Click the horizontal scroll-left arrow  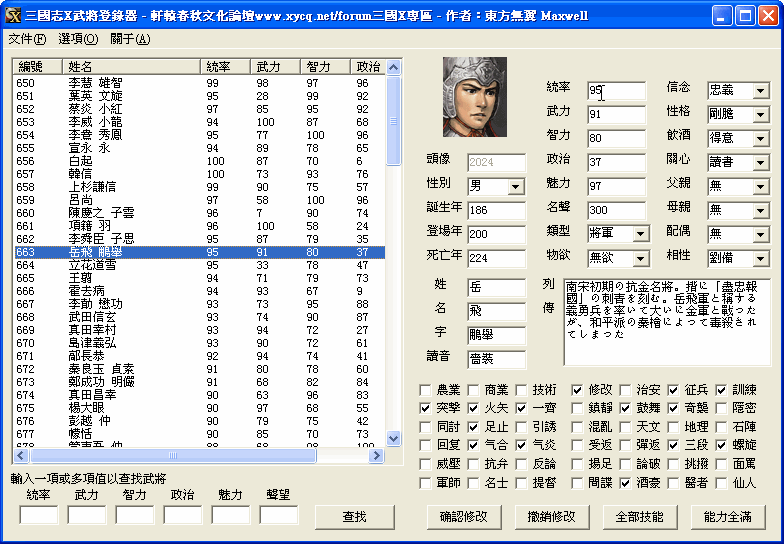tap(19, 456)
